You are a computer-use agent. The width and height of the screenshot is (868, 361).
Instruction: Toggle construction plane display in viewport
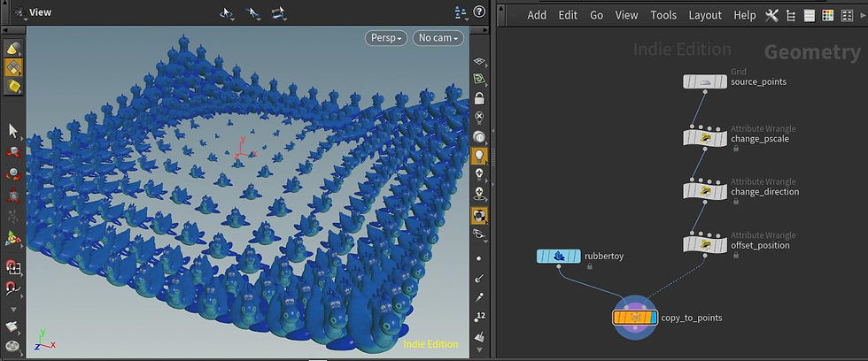click(479, 61)
